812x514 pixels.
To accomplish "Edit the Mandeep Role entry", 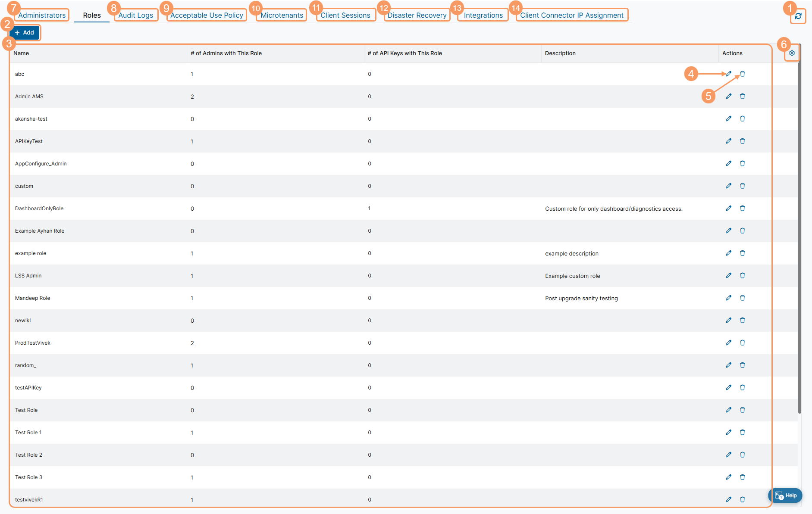I will pyautogui.click(x=728, y=298).
